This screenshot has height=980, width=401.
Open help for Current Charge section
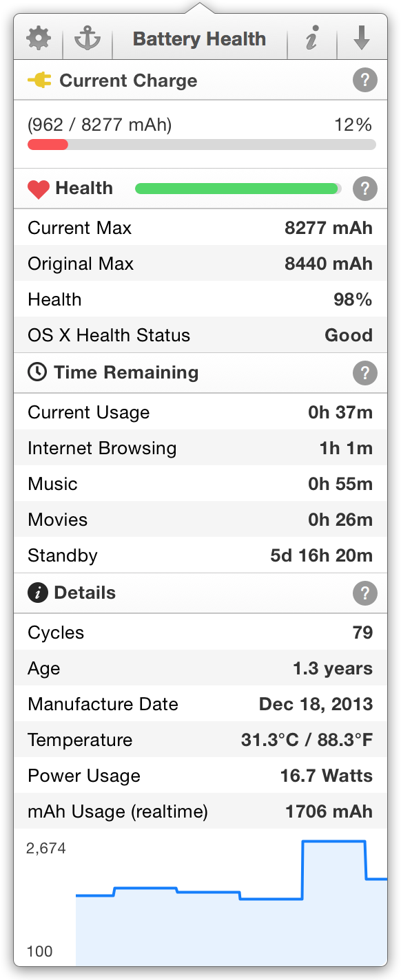[x=365, y=81]
